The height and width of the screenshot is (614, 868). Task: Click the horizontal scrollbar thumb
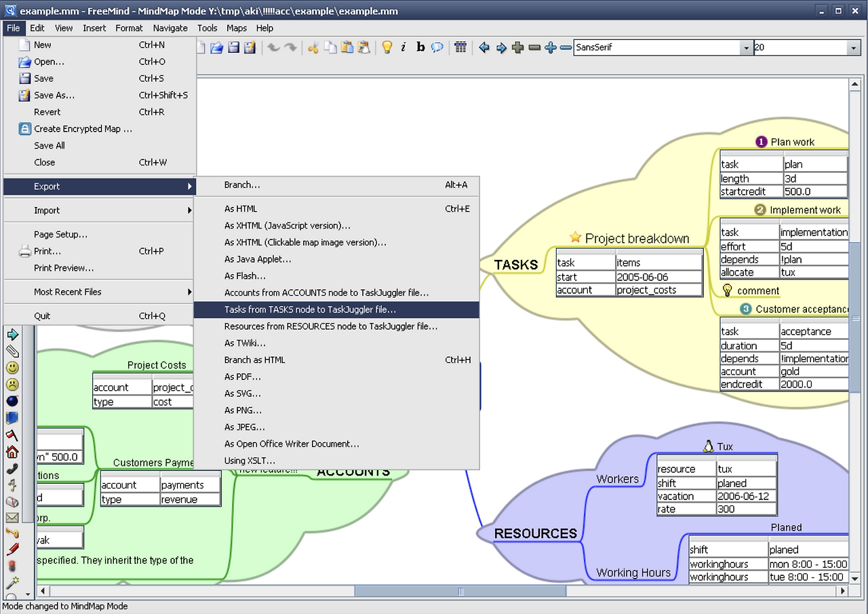click(460, 591)
